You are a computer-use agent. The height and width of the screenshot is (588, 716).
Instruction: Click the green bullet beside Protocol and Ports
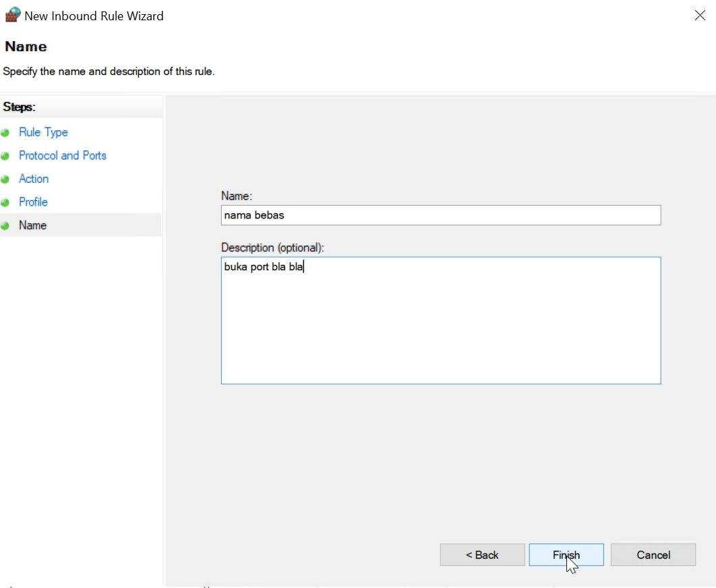tap(5, 156)
